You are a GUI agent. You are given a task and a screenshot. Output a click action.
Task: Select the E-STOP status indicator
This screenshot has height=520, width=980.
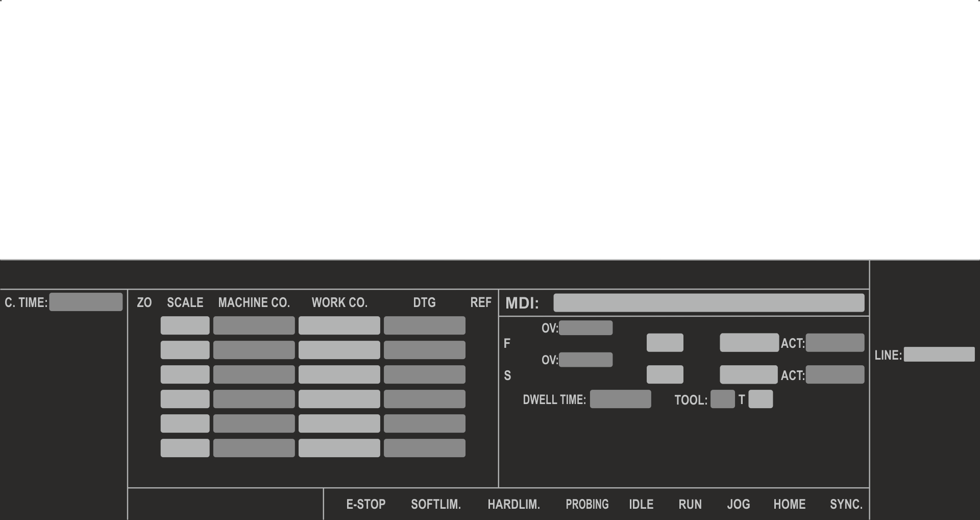pyautogui.click(x=365, y=504)
